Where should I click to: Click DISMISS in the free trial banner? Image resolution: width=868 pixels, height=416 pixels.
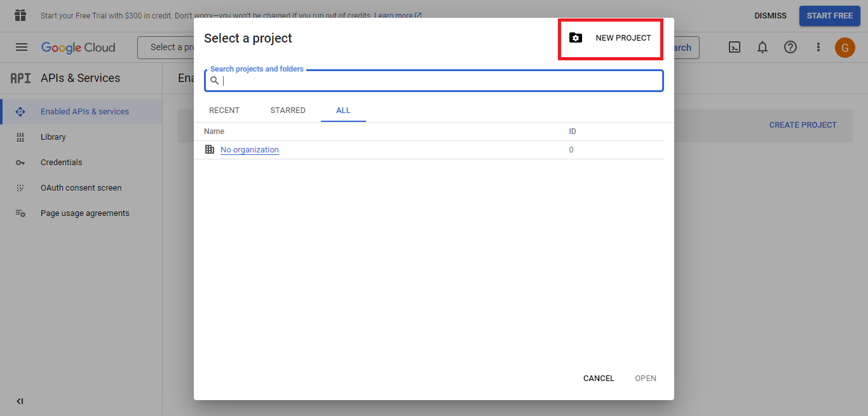(x=770, y=16)
